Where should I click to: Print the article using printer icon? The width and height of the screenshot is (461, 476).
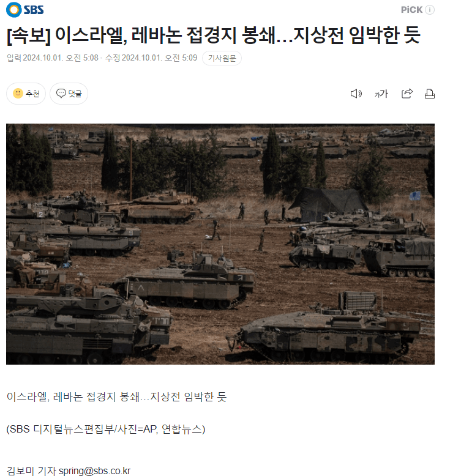[x=429, y=94]
